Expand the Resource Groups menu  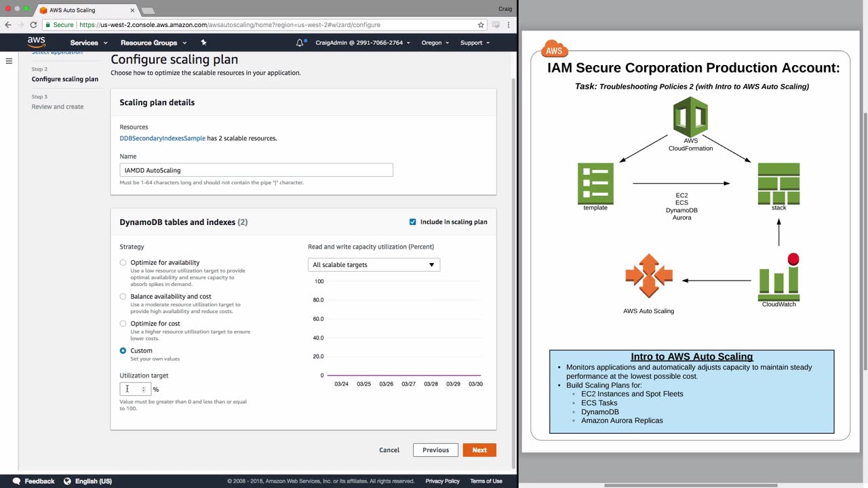(153, 43)
